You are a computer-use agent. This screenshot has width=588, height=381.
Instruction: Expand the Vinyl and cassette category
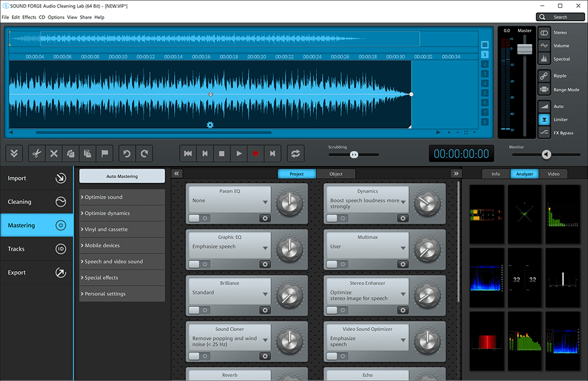coord(122,229)
